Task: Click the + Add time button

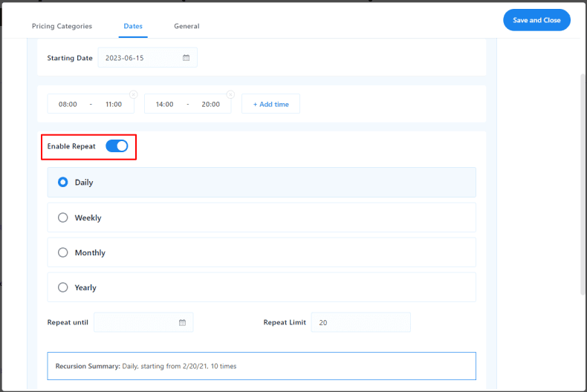Action: (270, 104)
